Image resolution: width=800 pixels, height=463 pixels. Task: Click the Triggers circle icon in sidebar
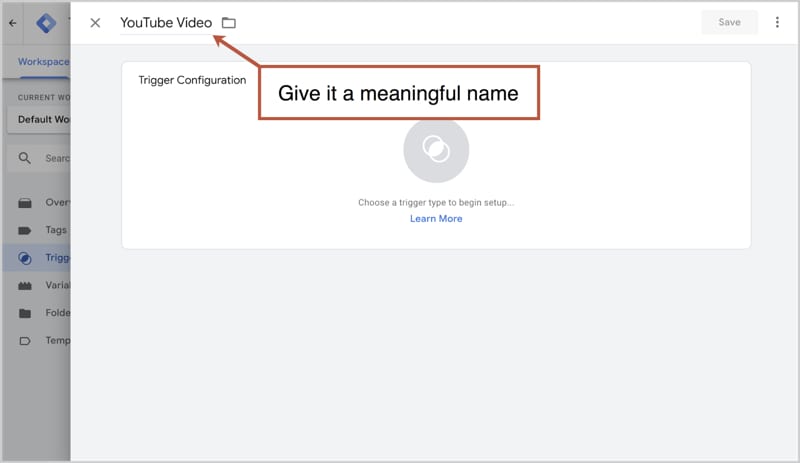tap(24, 258)
